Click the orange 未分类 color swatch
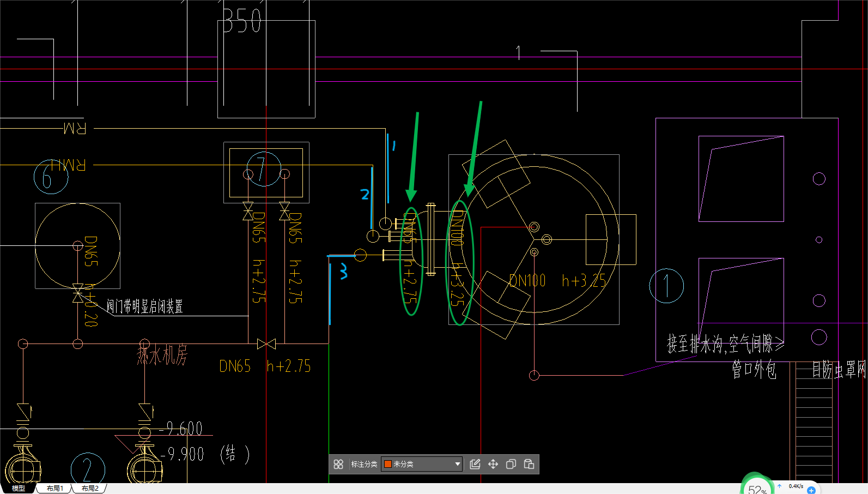The image size is (868, 494). pos(388,464)
